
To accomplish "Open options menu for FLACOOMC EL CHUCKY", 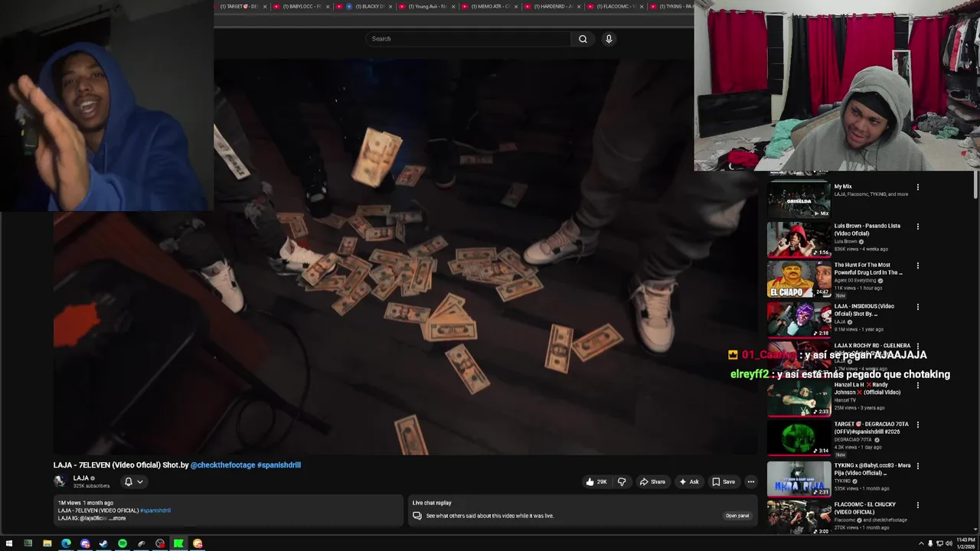I will (917, 505).
